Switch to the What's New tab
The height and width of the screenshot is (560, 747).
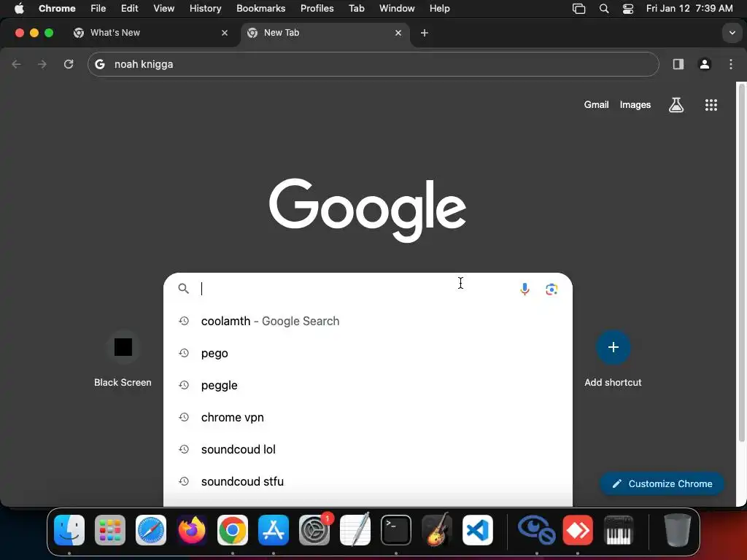(152, 33)
